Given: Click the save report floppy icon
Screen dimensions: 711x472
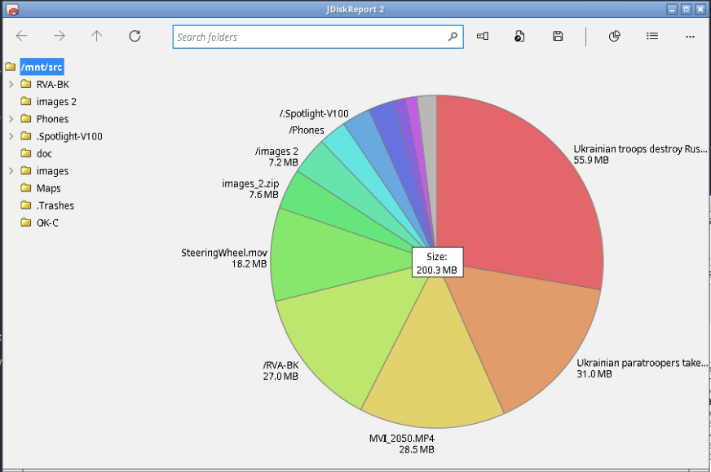Looking at the screenshot, I should point(558,36).
